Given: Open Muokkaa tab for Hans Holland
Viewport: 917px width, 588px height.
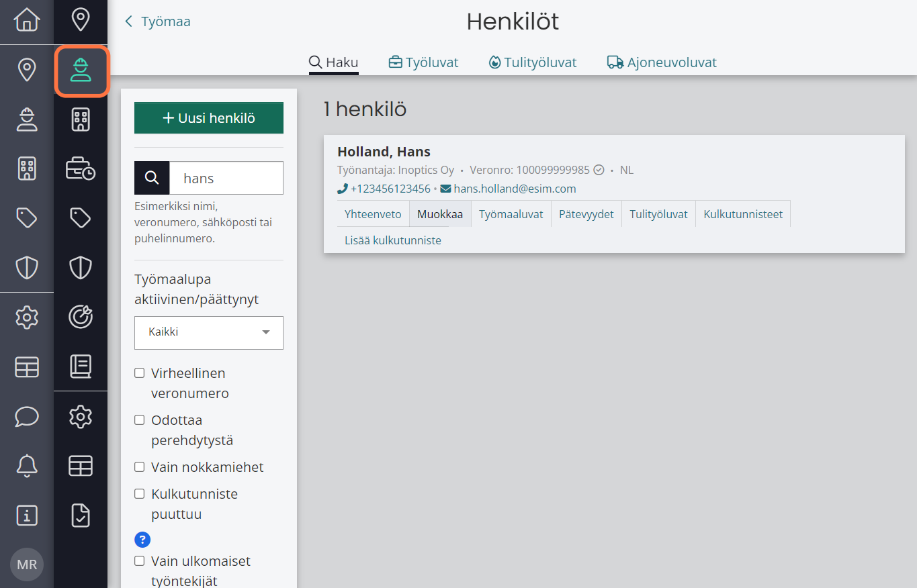Looking at the screenshot, I should coord(440,214).
